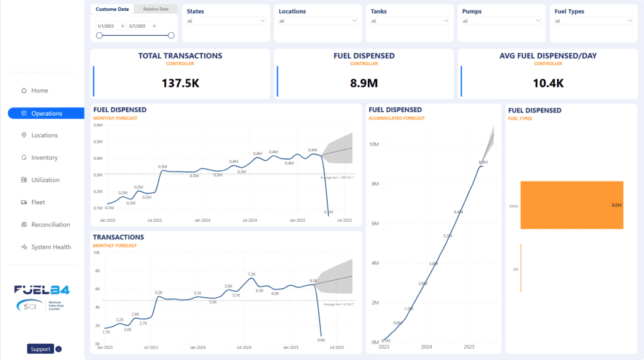This screenshot has width=644, height=360.
Task: Open the end date calendar picker
Action: (x=155, y=26)
